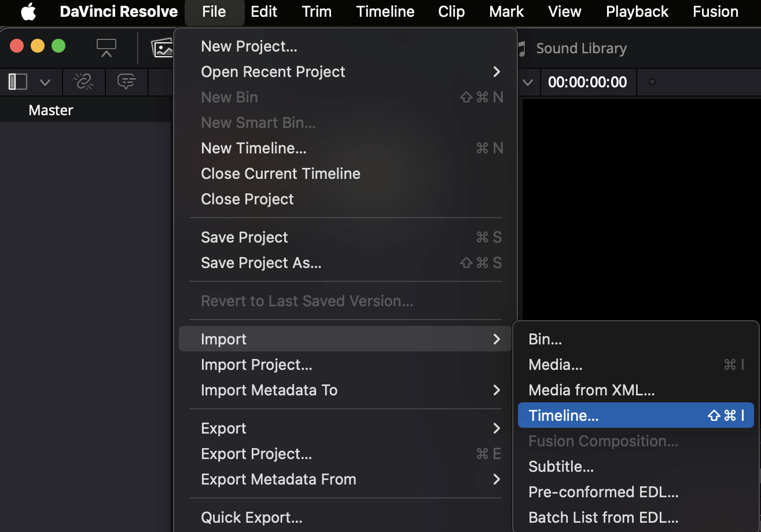Viewport: 761px width, 532px height.
Task: Select the highlighted Timeline... import option
Action: 636,416
